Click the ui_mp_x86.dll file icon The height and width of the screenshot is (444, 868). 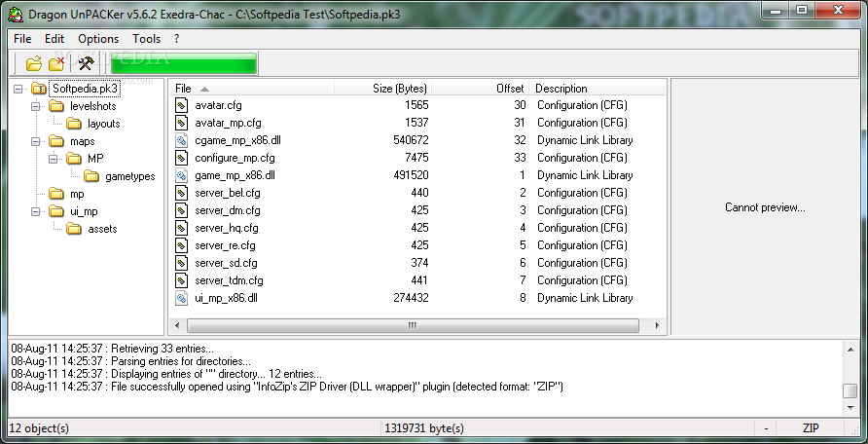(x=182, y=298)
